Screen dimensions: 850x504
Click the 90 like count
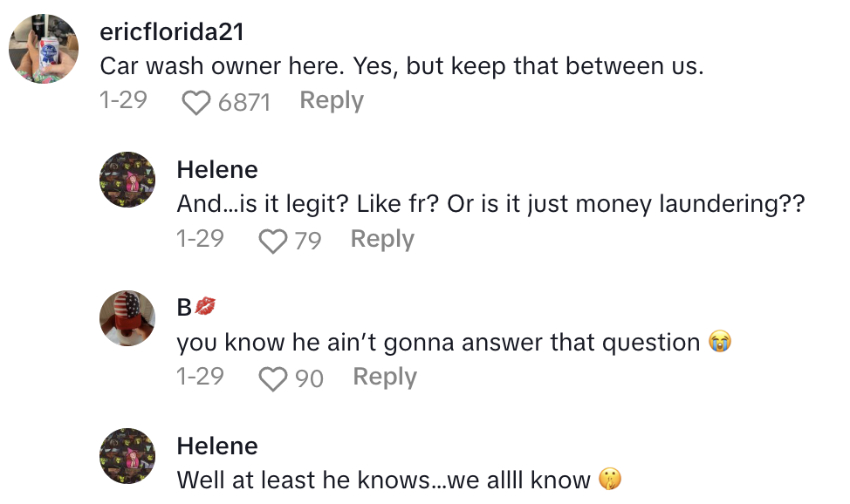pyautogui.click(x=309, y=378)
